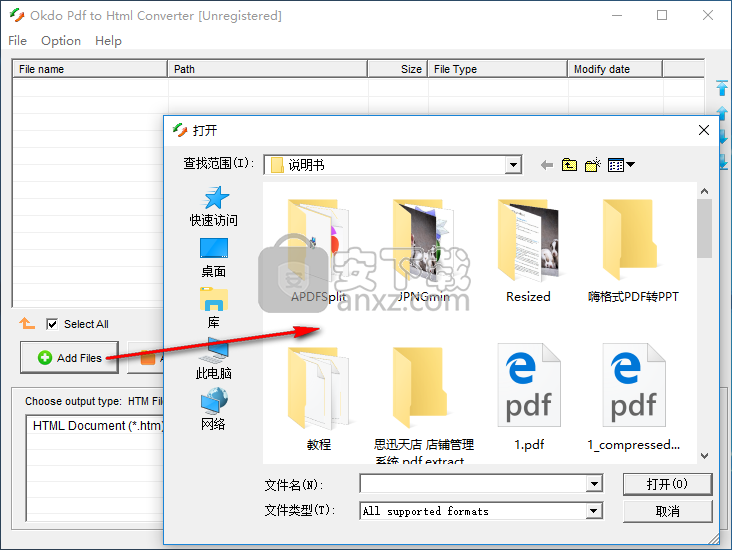Click the file list scrollbar thumb
This screenshot has height=550, width=732.
704,228
